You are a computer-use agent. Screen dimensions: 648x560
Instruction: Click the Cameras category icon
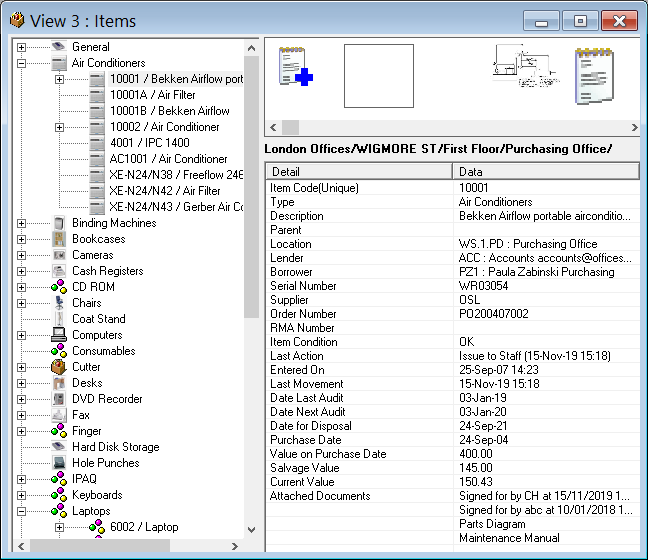point(59,255)
